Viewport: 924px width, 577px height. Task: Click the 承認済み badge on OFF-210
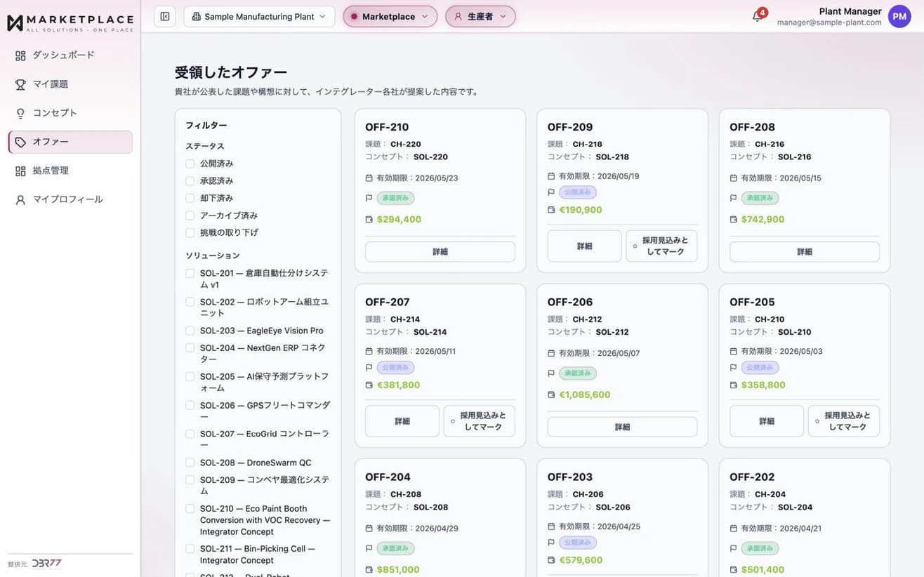396,199
